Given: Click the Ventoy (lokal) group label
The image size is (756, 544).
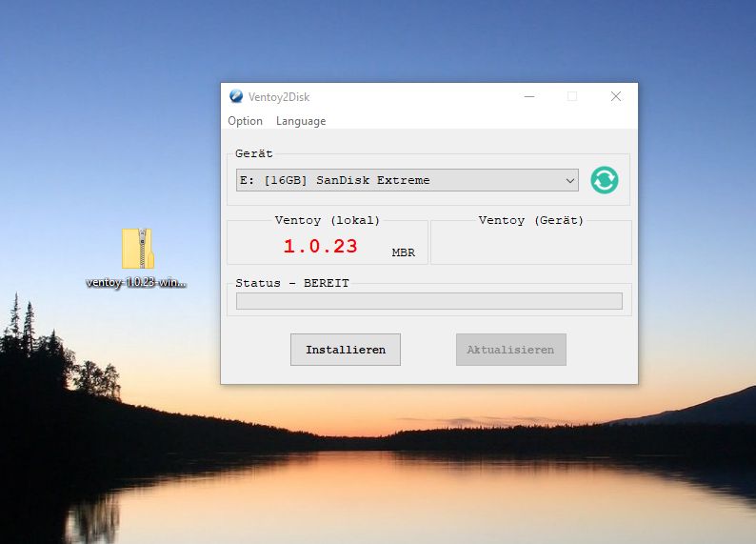Looking at the screenshot, I should (328, 220).
